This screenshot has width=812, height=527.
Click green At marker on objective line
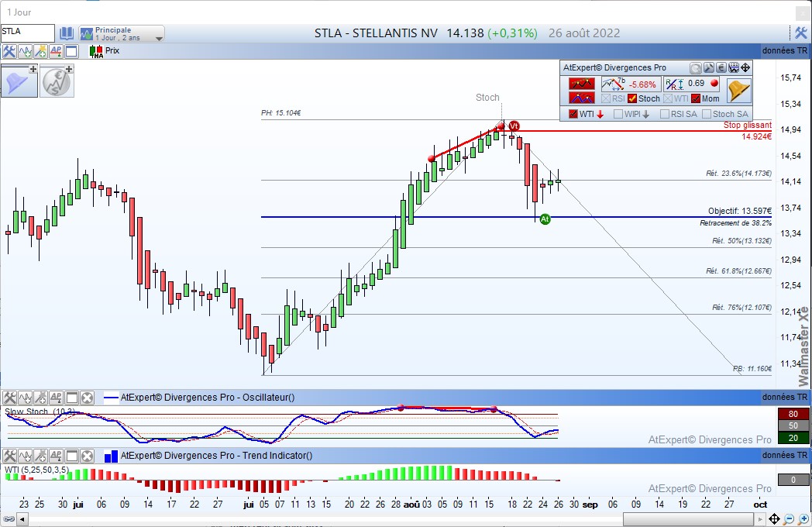(x=545, y=219)
